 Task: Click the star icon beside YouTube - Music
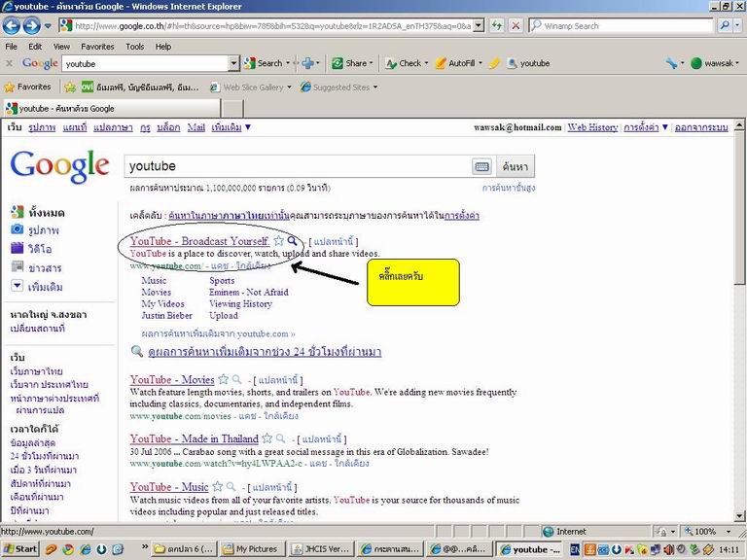point(217,487)
